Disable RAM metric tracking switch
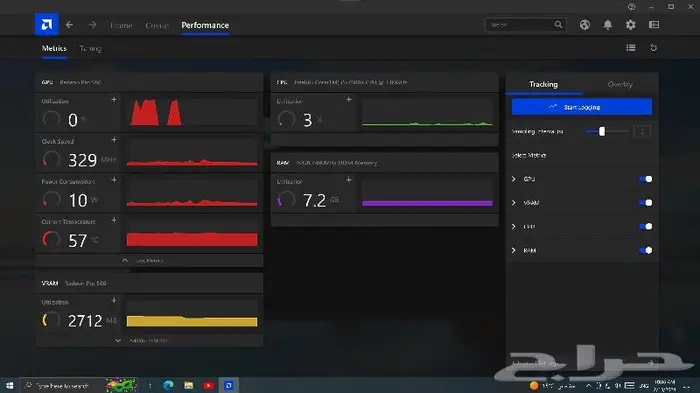Screen dimensions: 700x393 pos(646,250)
